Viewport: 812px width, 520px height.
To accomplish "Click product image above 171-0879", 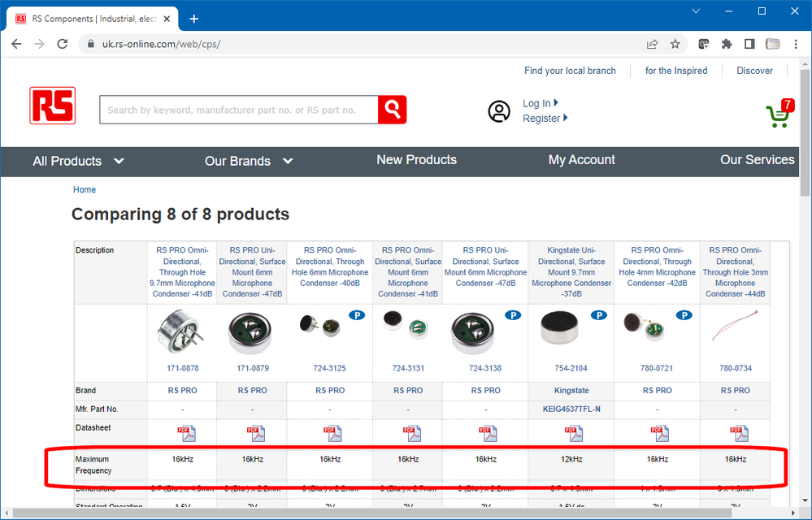I will coord(250,334).
